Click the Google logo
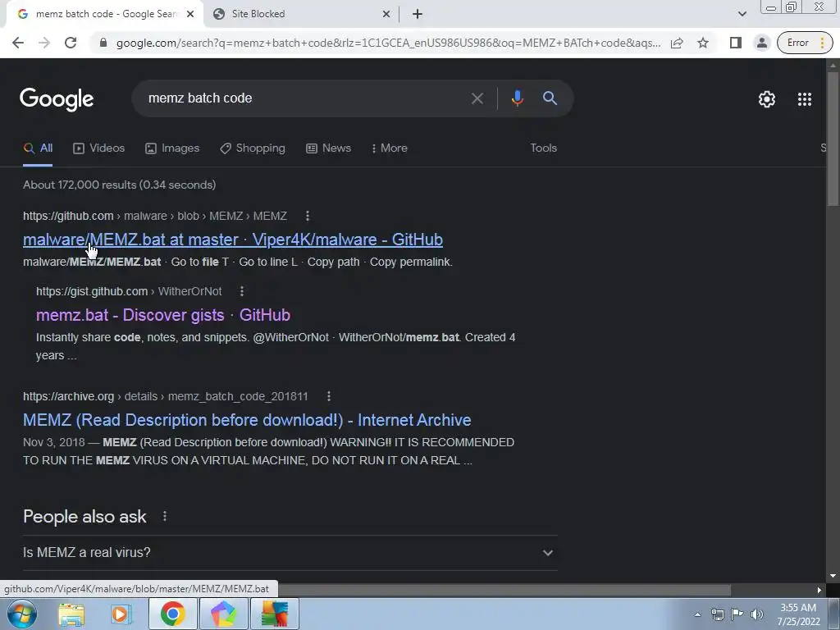The width and height of the screenshot is (840, 630). point(57,99)
